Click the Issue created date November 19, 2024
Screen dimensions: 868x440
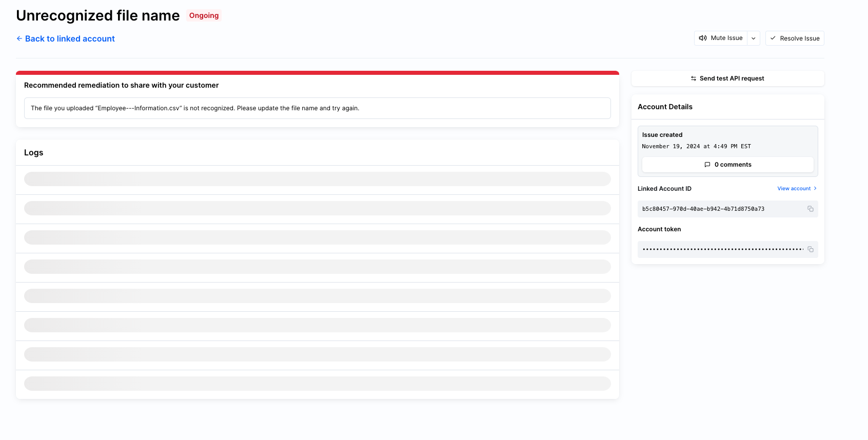pos(696,147)
